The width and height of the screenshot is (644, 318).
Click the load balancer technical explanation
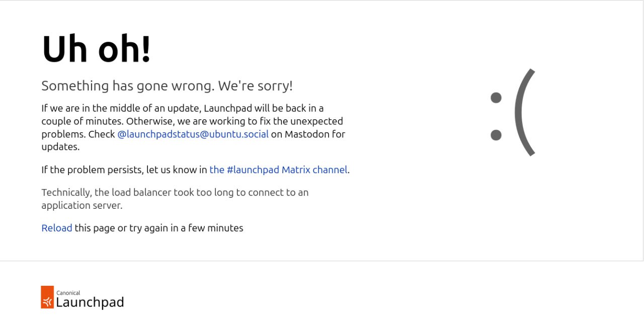click(175, 193)
